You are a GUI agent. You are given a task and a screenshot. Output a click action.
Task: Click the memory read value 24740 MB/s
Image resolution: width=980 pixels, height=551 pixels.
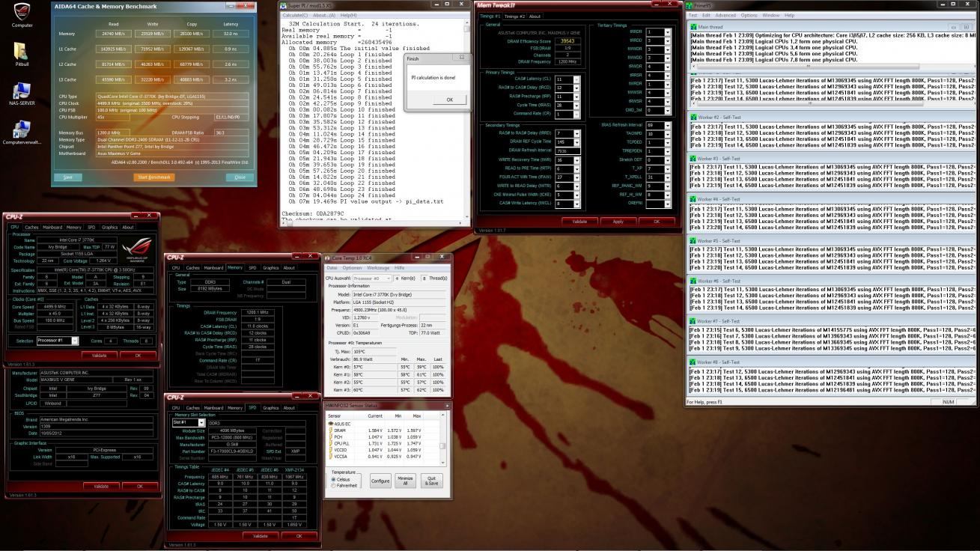[114, 34]
